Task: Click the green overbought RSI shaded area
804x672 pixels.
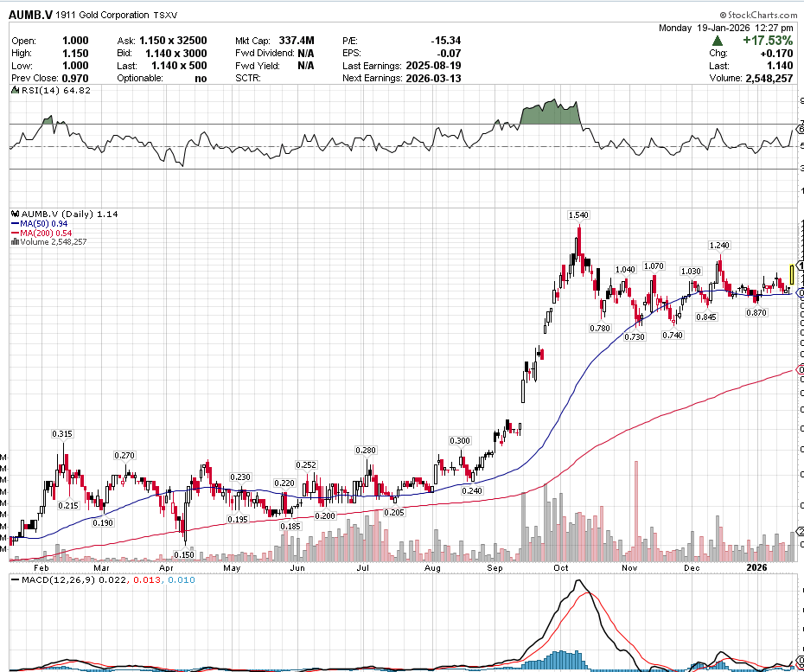Action: 551,115
